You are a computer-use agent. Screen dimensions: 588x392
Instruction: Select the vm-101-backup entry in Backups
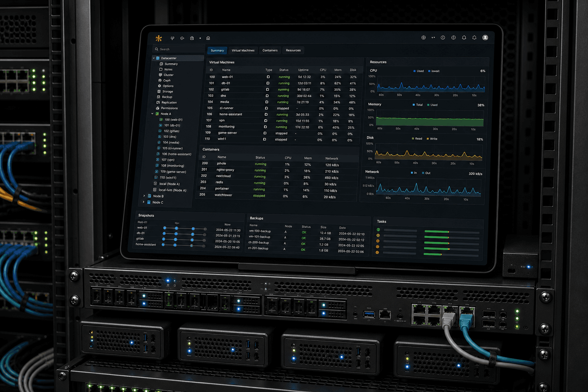coord(306,238)
